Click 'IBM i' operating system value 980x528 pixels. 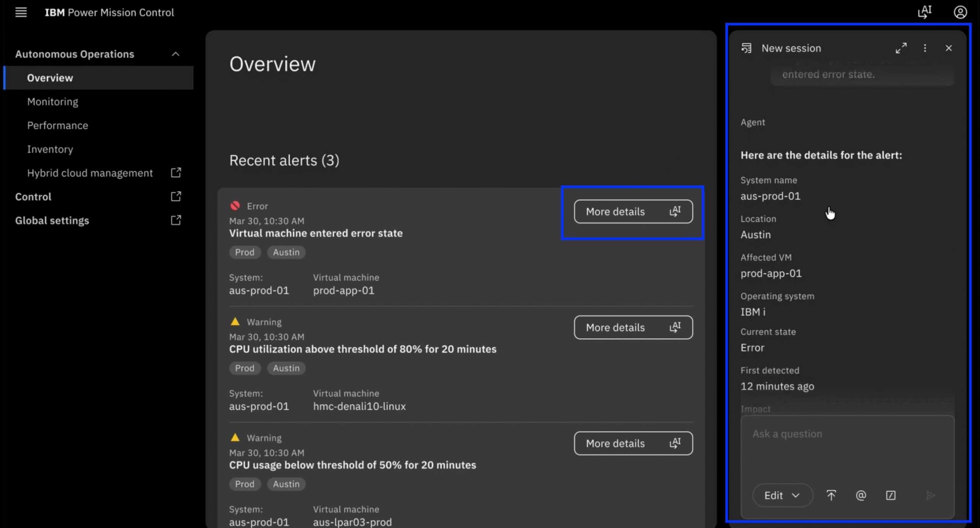point(753,312)
